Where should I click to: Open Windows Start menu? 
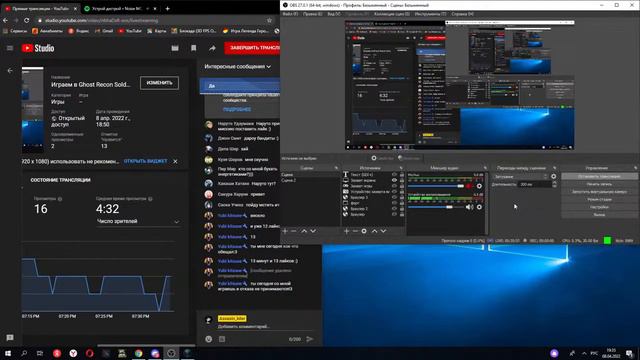8,353
